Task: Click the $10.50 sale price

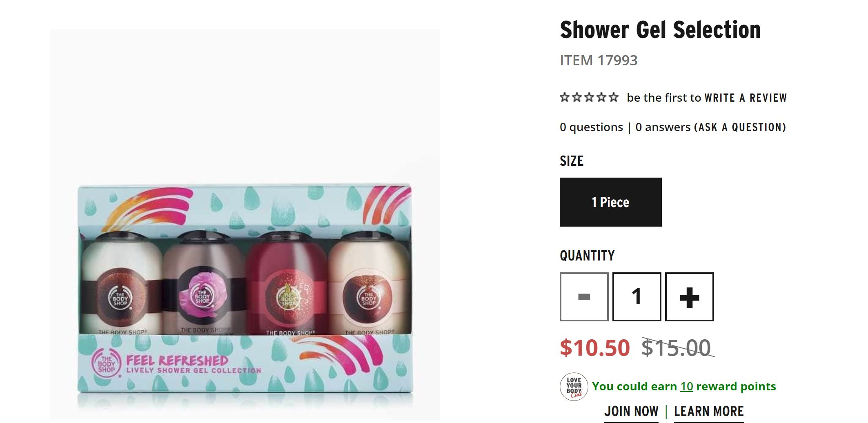Action: (595, 348)
